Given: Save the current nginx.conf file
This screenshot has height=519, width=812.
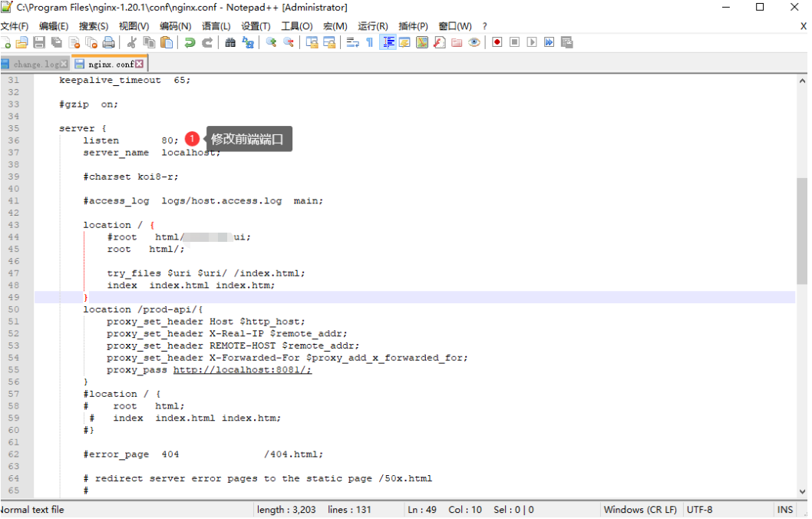Looking at the screenshot, I should [38, 42].
